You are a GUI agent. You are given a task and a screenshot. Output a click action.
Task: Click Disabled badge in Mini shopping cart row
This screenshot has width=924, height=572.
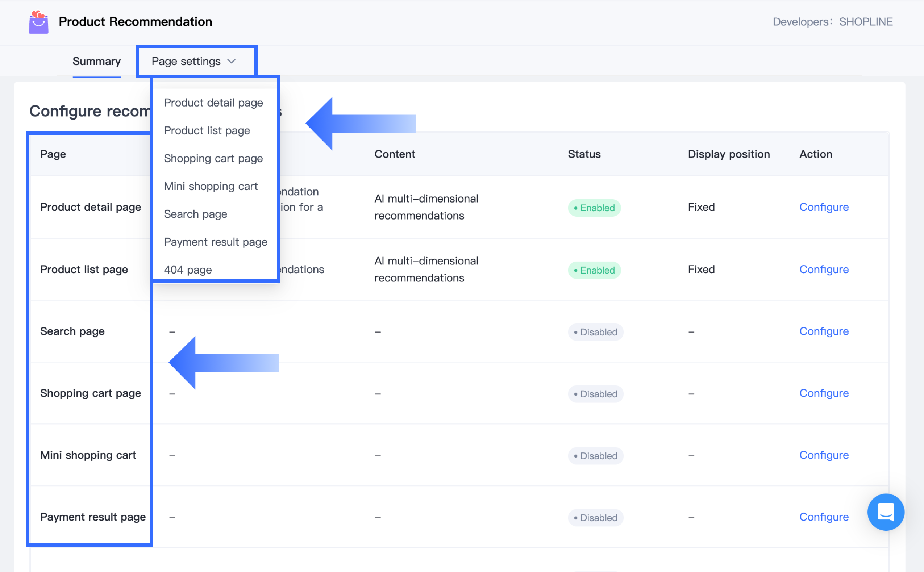point(596,456)
